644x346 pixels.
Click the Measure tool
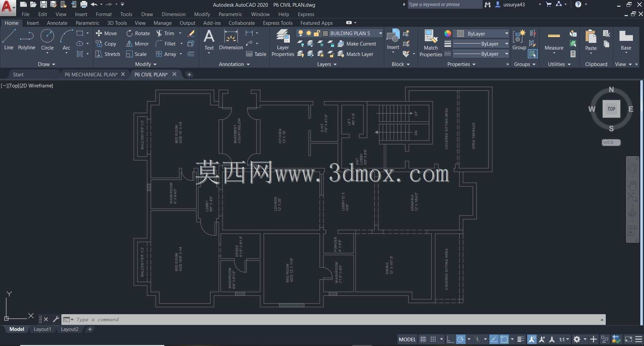coord(554,40)
